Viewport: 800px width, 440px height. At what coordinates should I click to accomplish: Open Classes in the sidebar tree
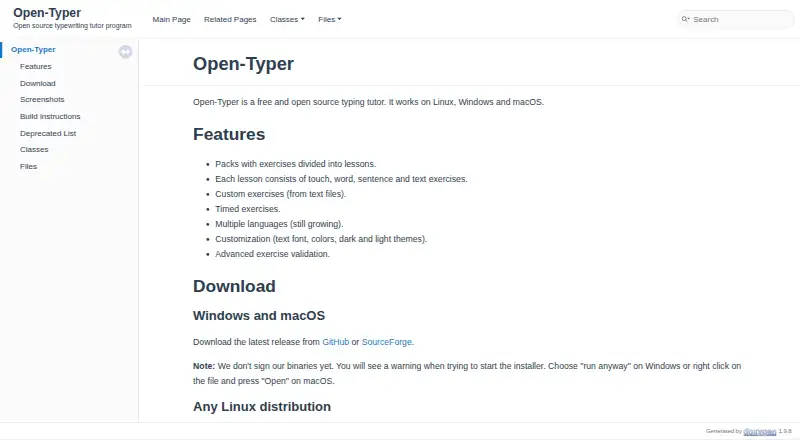(34, 150)
